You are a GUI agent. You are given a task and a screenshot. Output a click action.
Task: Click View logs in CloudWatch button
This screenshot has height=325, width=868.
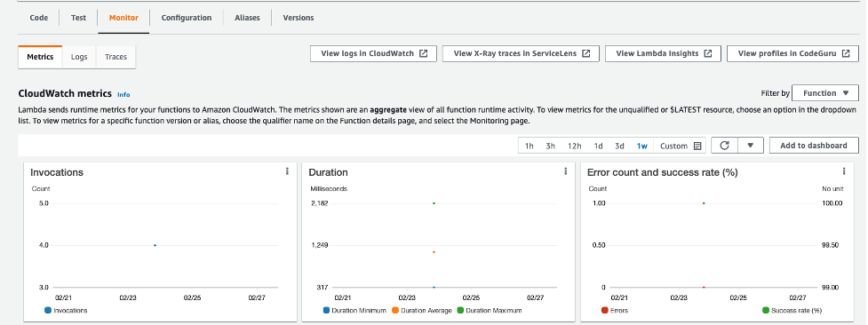tap(374, 53)
